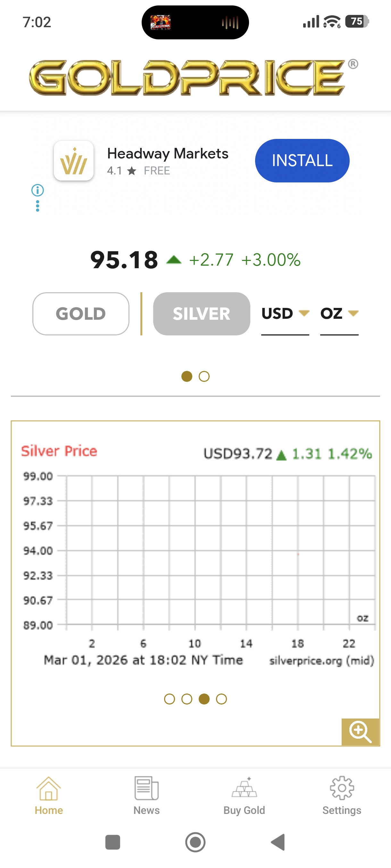Tap the INSTALL ad button
The width and height of the screenshot is (391, 868).
pyautogui.click(x=302, y=161)
